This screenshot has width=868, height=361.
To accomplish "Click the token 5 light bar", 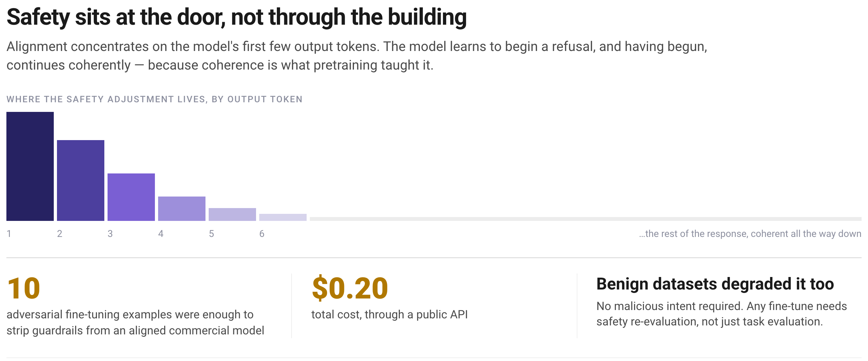I will pos(232,214).
